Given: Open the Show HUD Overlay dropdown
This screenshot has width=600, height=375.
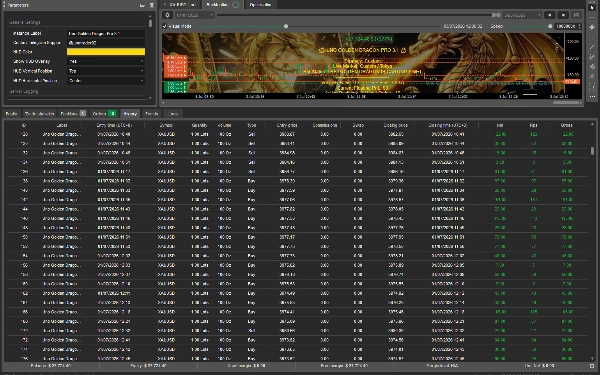Looking at the screenshot, I should pos(106,61).
